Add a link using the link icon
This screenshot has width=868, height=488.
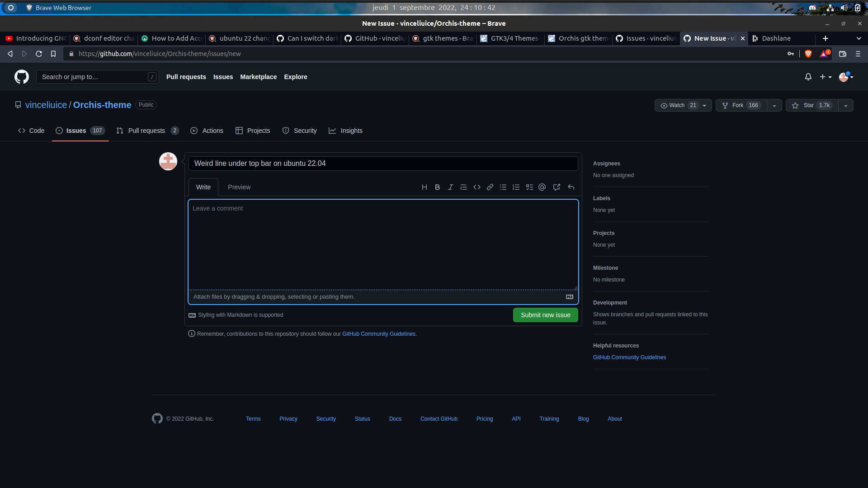click(x=490, y=187)
